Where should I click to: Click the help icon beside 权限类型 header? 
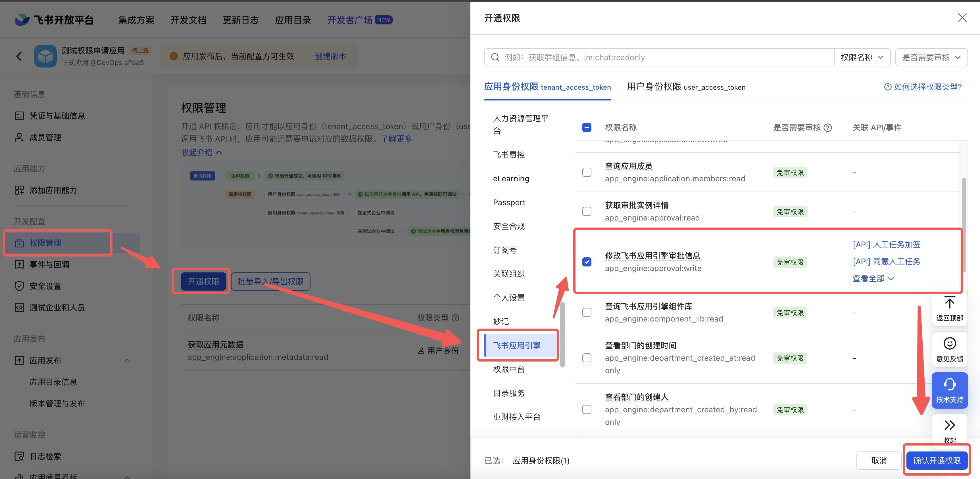455,318
